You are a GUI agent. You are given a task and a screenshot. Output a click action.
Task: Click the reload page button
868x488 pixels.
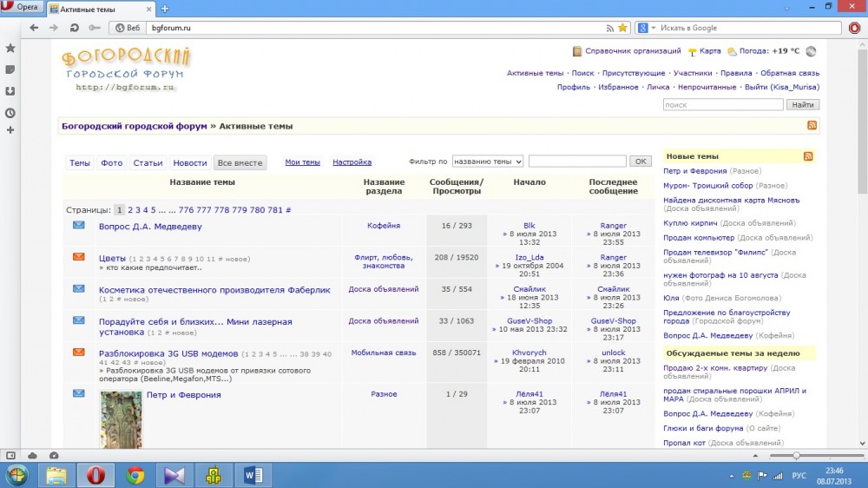[76, 28]
